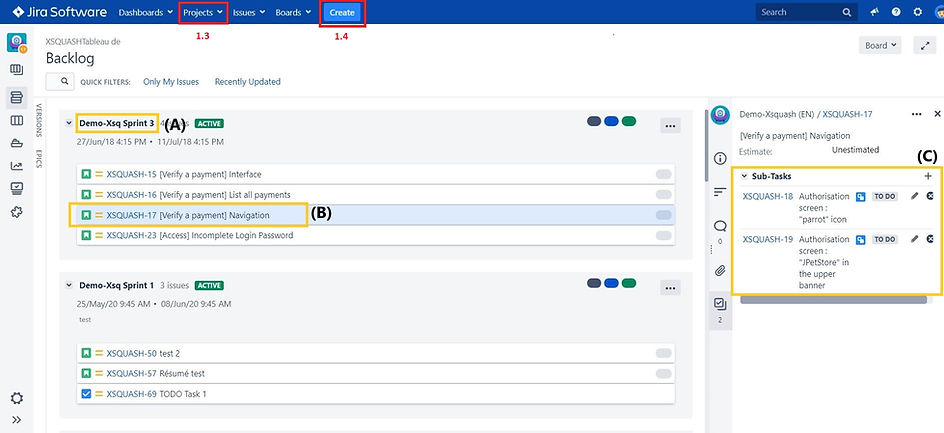Viewport: 944px width, 433px height.
Task: Click the X action icon for XSQUASH-18
Action: point(930,196)
